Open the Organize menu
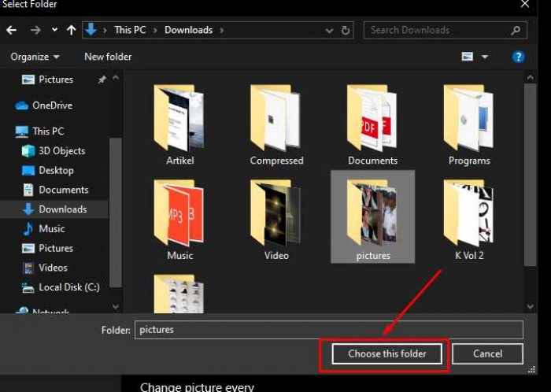This screenshot has width=551, height=392. (x=35, y=57)
